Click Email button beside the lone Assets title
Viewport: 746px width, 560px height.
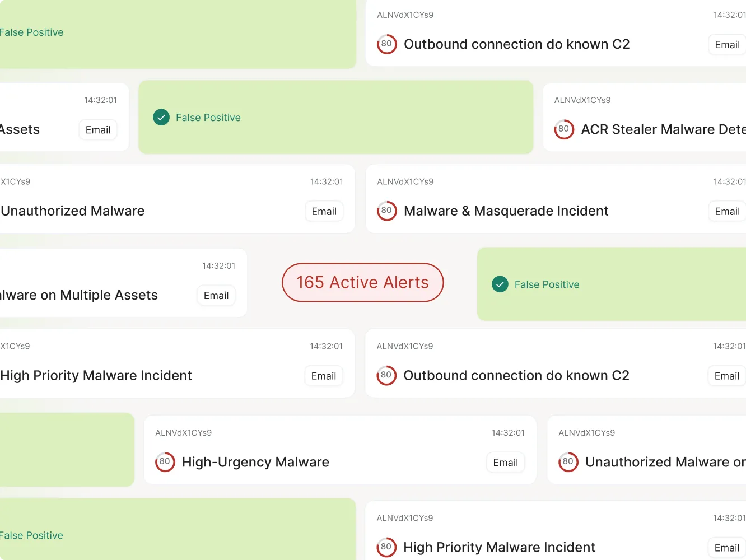[98, 129]
